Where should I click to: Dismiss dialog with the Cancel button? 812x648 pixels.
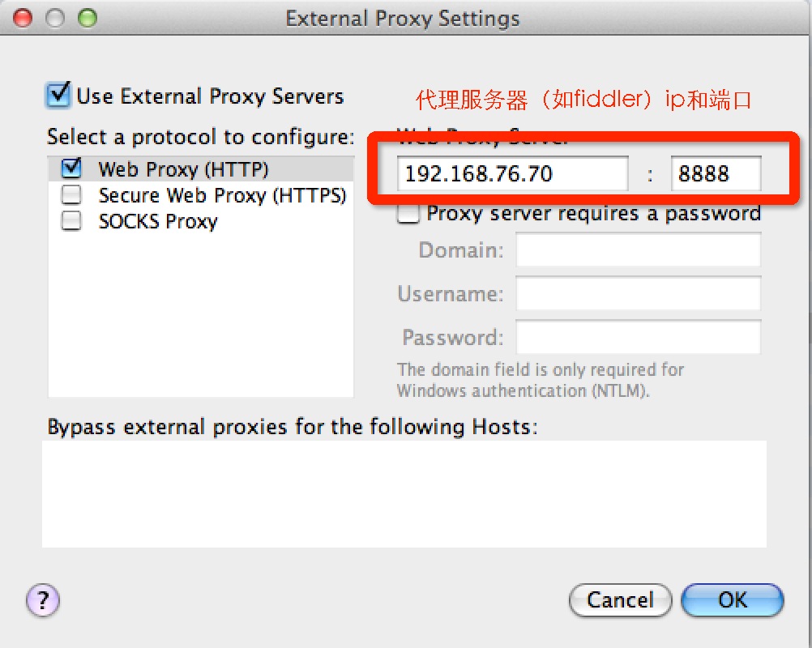(x=620, y=600)
